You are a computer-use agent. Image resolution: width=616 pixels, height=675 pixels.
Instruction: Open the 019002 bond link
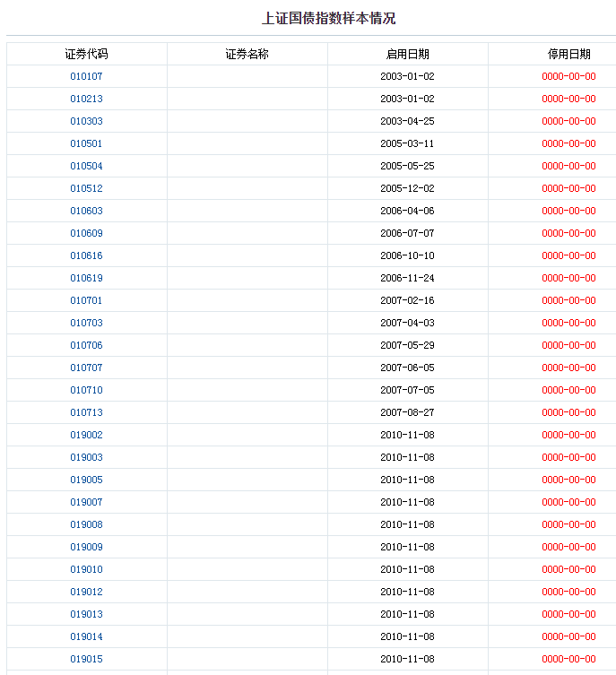86,435
